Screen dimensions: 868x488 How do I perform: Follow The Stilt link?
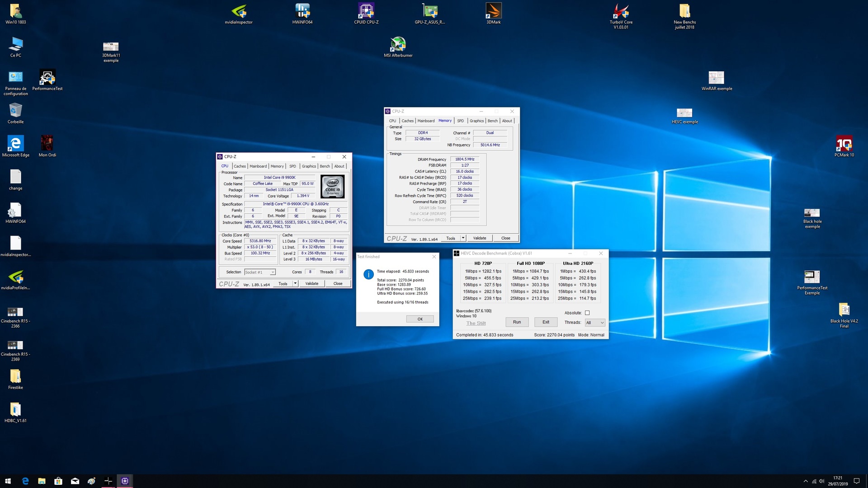coord(476,323)
